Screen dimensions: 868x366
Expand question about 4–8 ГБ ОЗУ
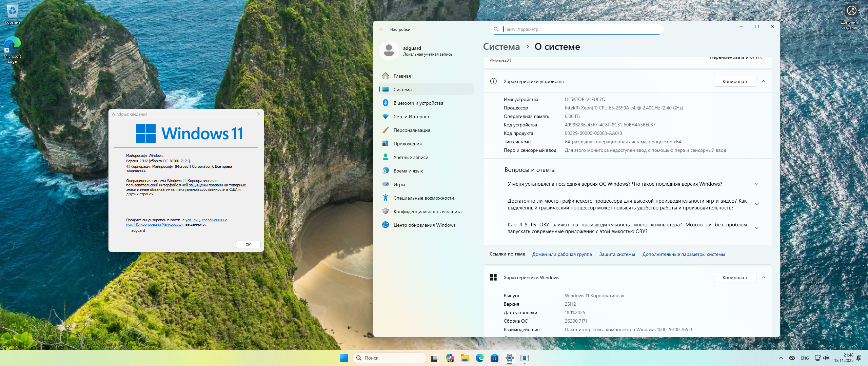click(757, 228)
